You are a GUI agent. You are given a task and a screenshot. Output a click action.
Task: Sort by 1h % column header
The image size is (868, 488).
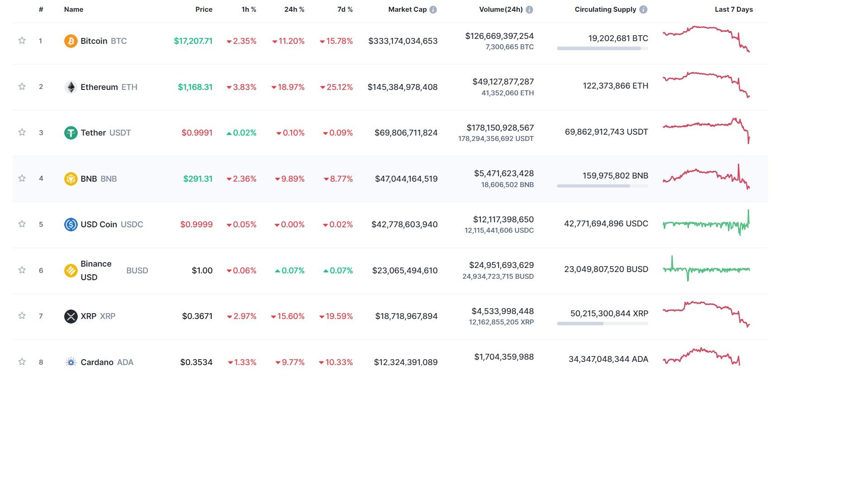click(249, 9)
